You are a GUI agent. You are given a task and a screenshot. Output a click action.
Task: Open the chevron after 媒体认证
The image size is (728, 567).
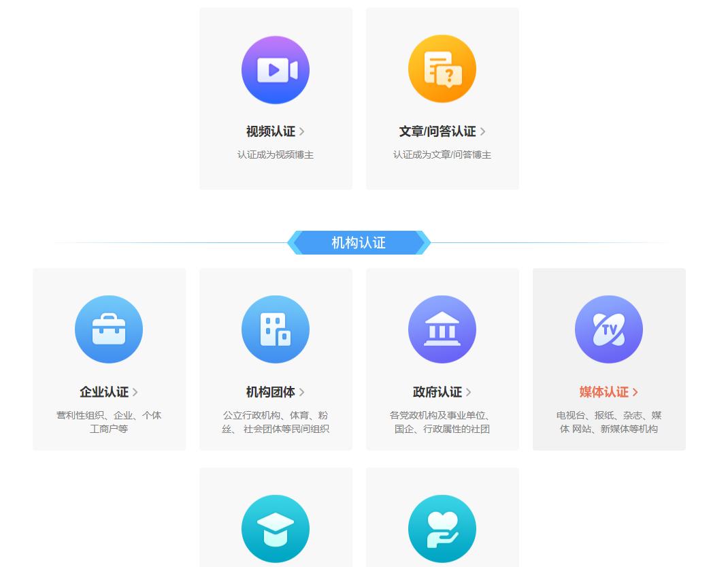coord(635,392)
